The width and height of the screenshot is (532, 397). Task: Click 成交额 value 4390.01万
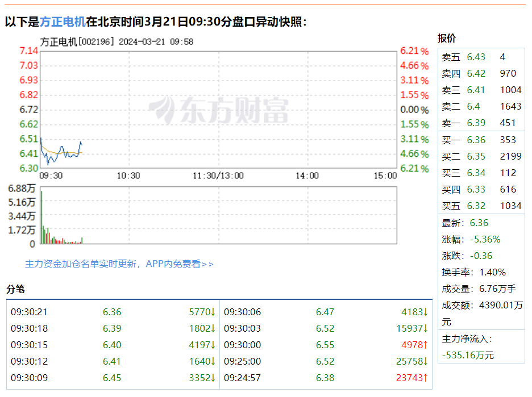pos(501,306)
